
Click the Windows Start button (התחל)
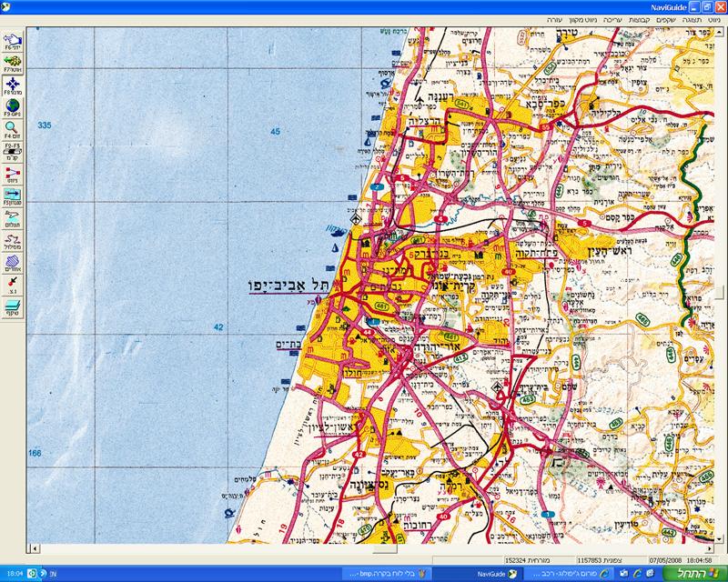[701, 574]
